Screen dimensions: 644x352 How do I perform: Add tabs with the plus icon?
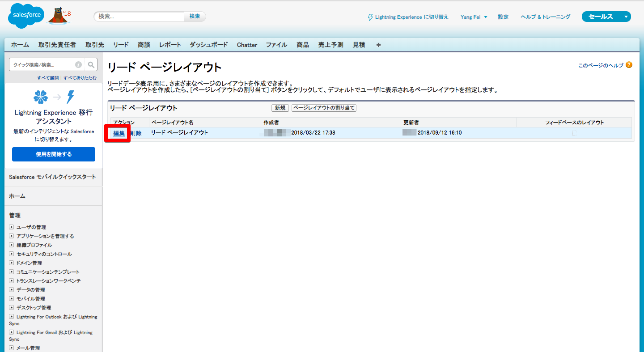[378, 45]
